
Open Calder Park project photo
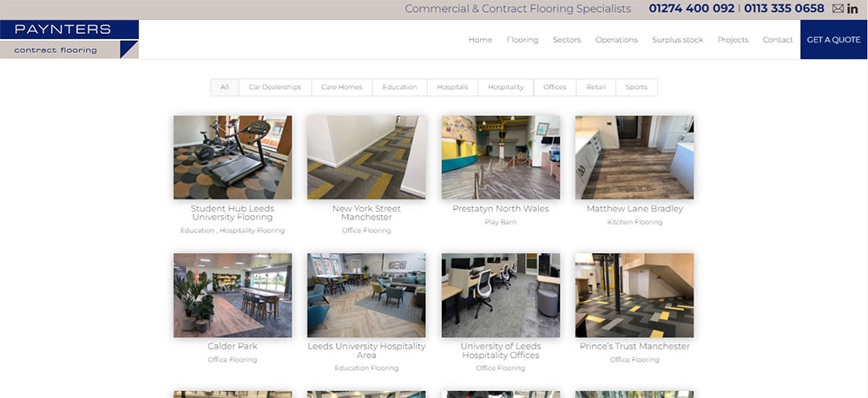click(x=233, y=295)
